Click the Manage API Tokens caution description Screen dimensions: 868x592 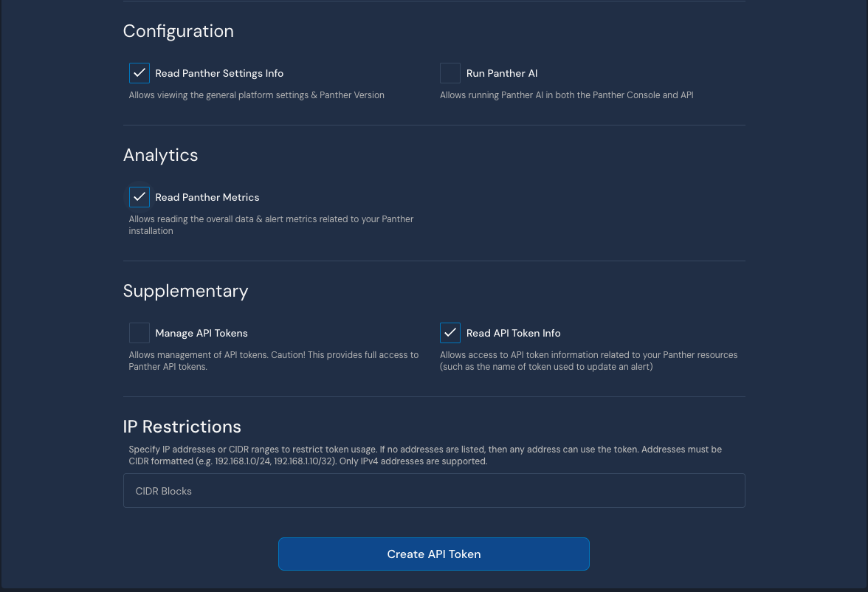click(273, 361)
